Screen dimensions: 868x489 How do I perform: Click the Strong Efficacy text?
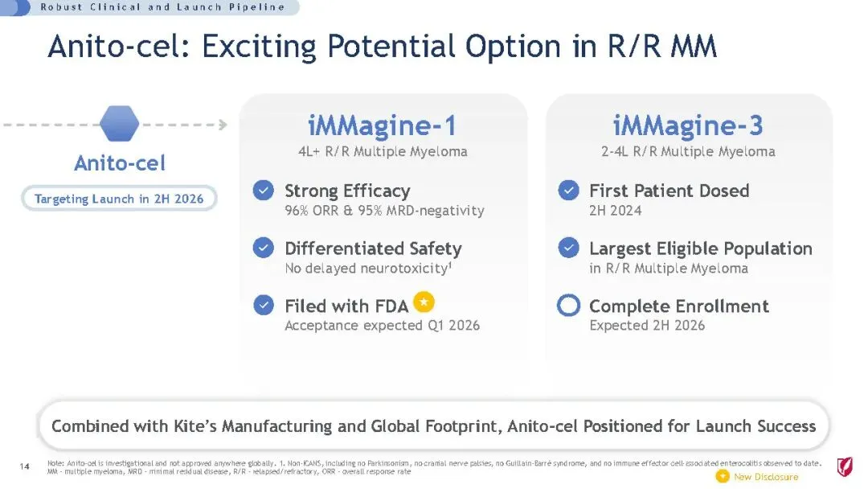(x=348, y=191)
